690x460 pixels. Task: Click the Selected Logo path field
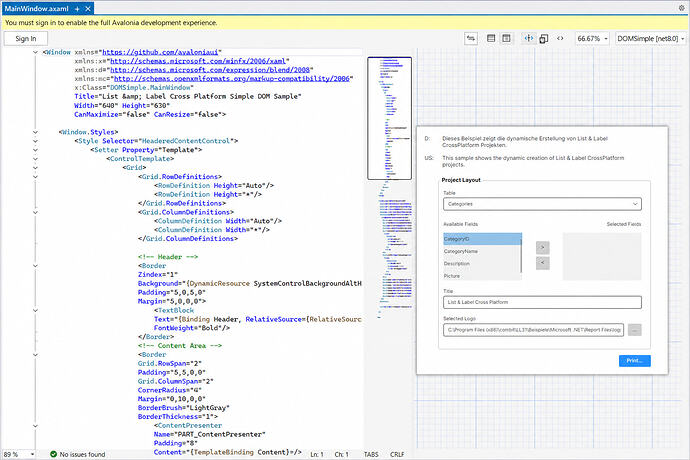coord(533,330)
